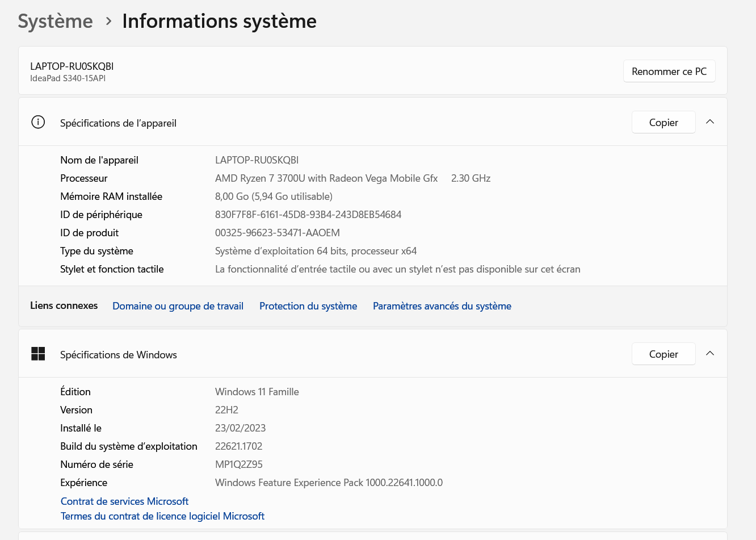Go back to Système in the breadcrumb

click(55, 21)
